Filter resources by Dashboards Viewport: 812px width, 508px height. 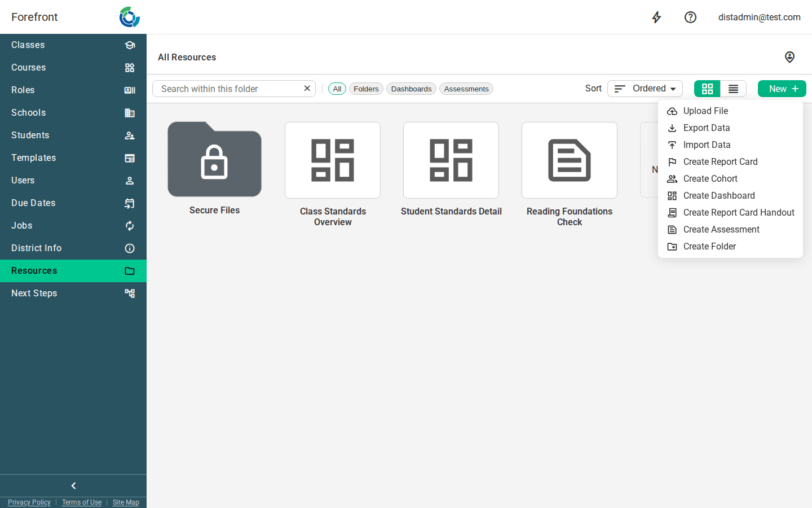(411, 89)
